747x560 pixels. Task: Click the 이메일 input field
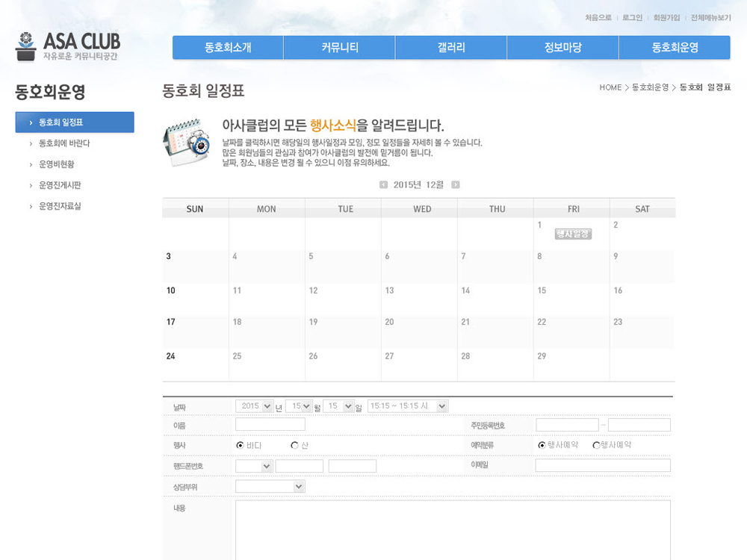[603, 465]
